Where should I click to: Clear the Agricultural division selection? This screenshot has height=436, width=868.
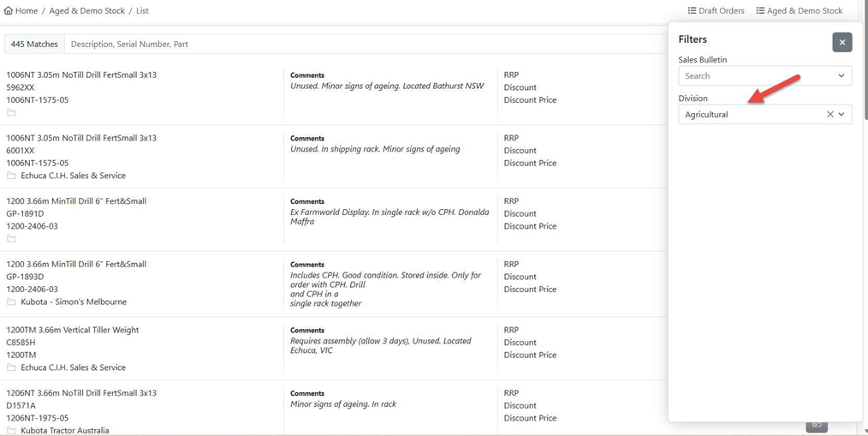829,115
